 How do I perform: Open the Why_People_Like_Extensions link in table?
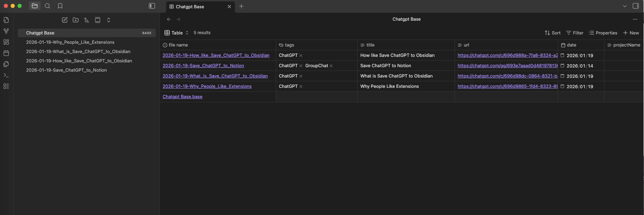click(207, 86)
